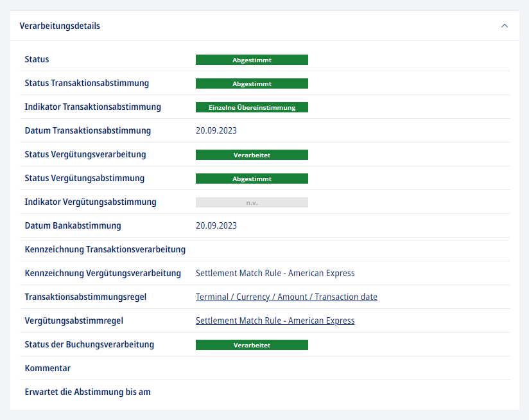529x420 pixels.
Task: Click the Status label
Action: pos(37,59)
